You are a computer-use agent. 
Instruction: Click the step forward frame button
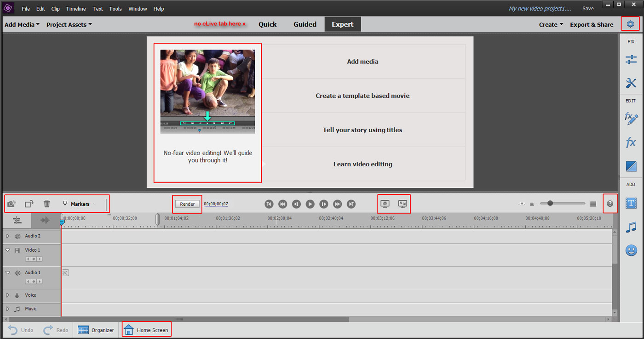pos(324,204)
